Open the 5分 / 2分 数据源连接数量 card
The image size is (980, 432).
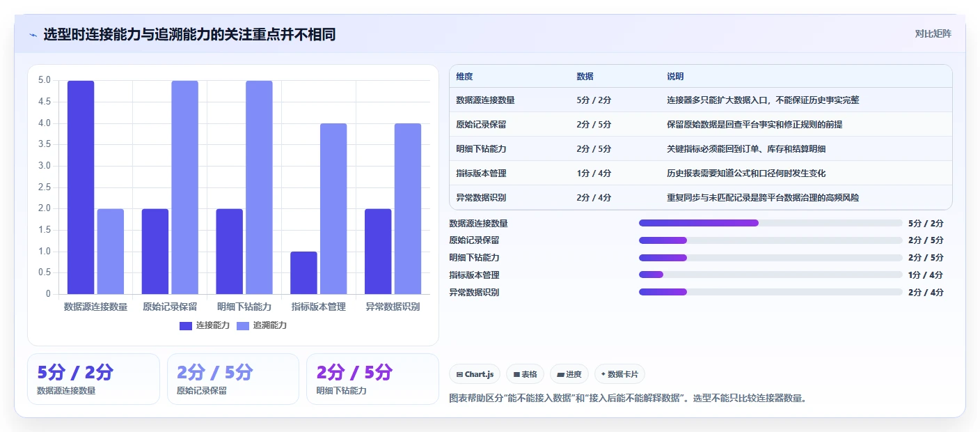(93, 379)
